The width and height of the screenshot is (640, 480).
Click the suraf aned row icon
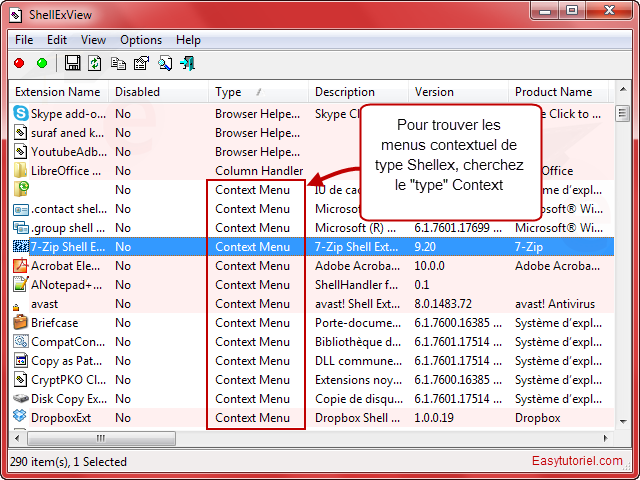[20, 132]
